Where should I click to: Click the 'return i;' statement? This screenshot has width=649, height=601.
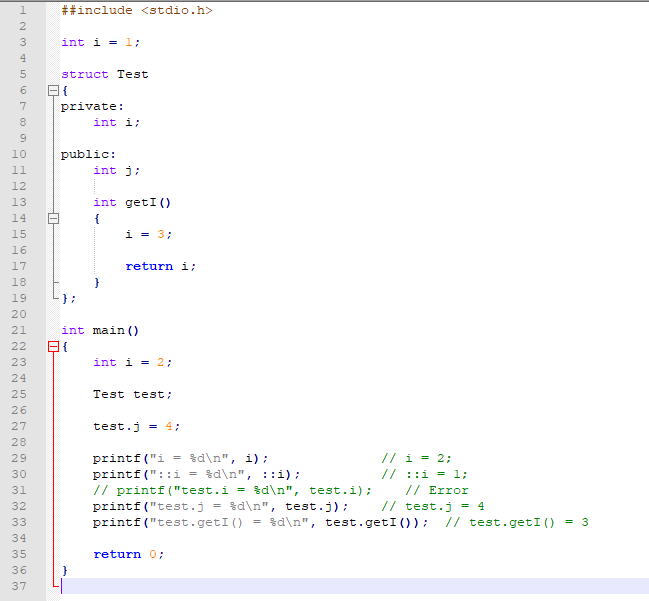pos(161,266)
